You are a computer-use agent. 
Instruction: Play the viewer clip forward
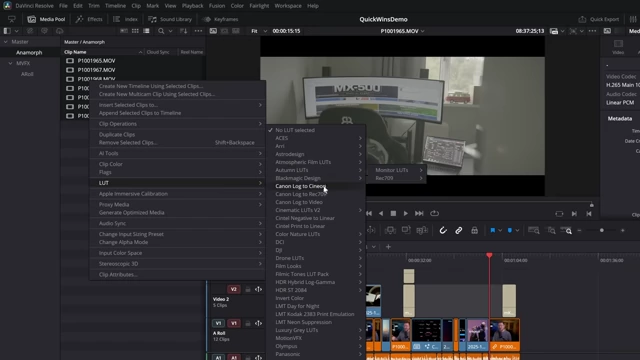(x=405, y=213)
